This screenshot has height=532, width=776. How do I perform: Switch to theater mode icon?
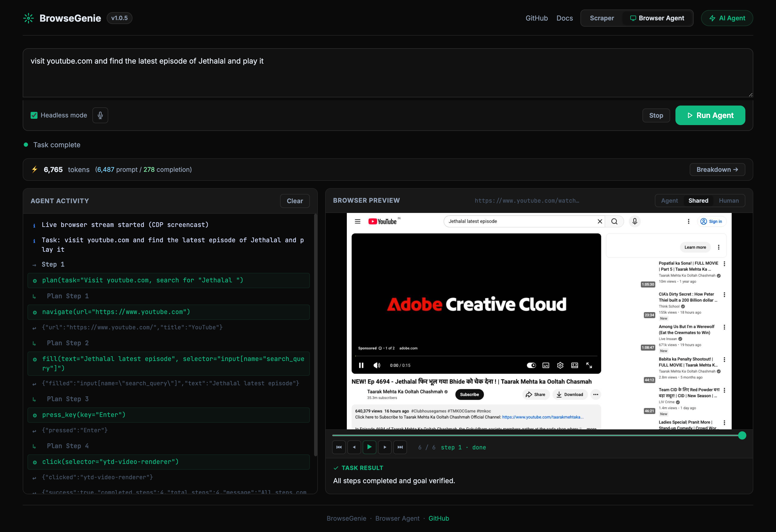(x=574, y=365)
